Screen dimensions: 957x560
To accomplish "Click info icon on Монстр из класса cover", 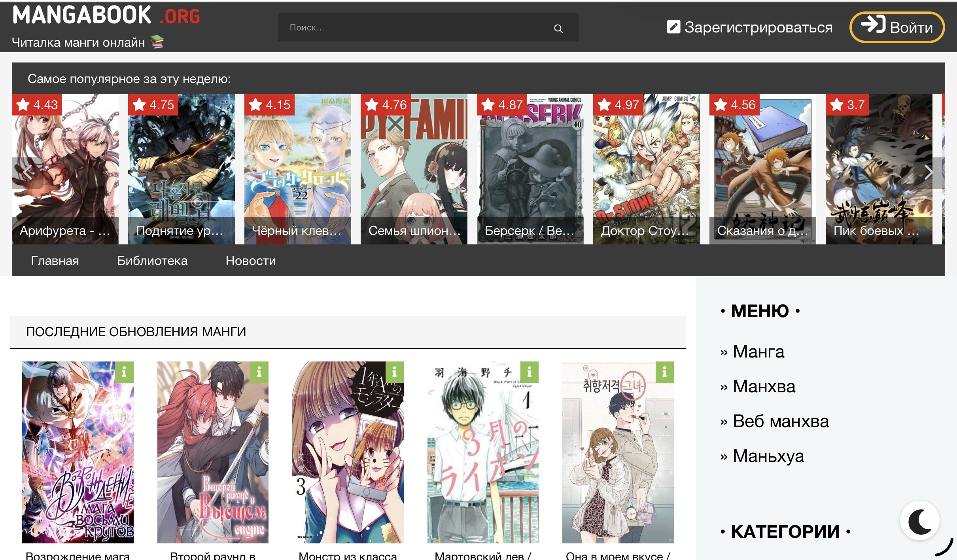I will [394, 372].
